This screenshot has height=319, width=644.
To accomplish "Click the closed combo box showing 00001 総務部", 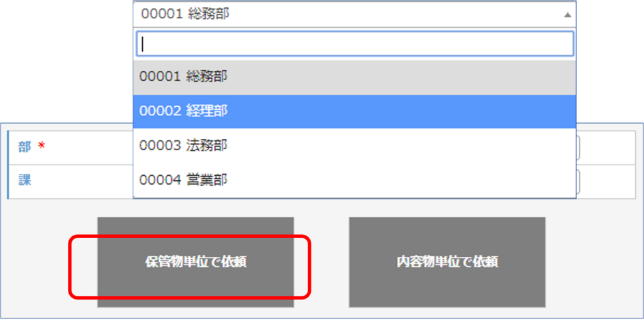I will (355, 14).
